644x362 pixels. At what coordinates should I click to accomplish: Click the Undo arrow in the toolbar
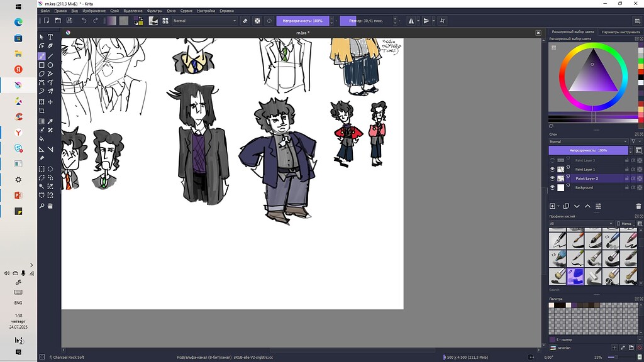click(x=84, y=21)
